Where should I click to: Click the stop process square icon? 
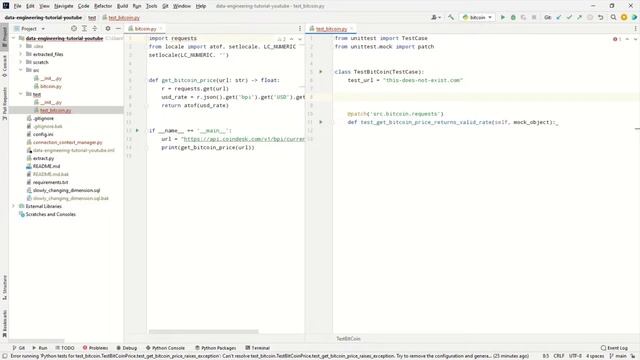534,18
